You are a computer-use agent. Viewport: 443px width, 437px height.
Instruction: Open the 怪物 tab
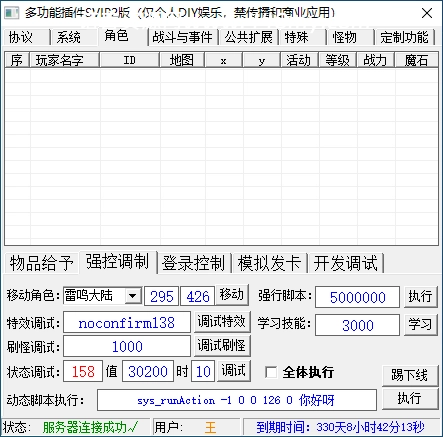(350, 37)
